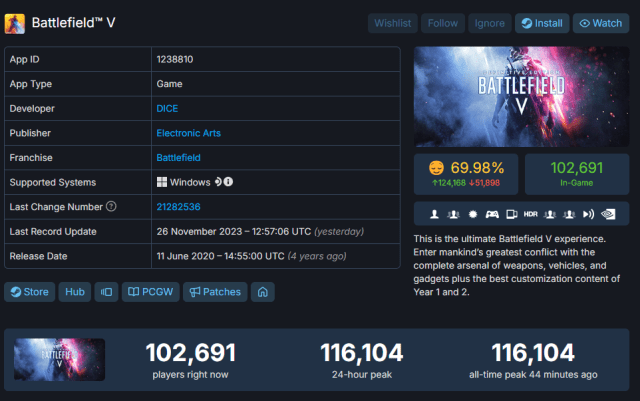Viewport: 640px width, 401px height.
Task: Click the help icon beside Last Change Number
Action: [x=111, y=207]
